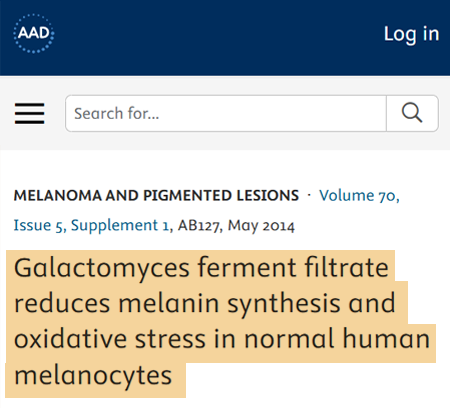The width and height of the screenshot is (450, 408).
Task: Click 'normal human' in the article title
Action: [337, 339]
